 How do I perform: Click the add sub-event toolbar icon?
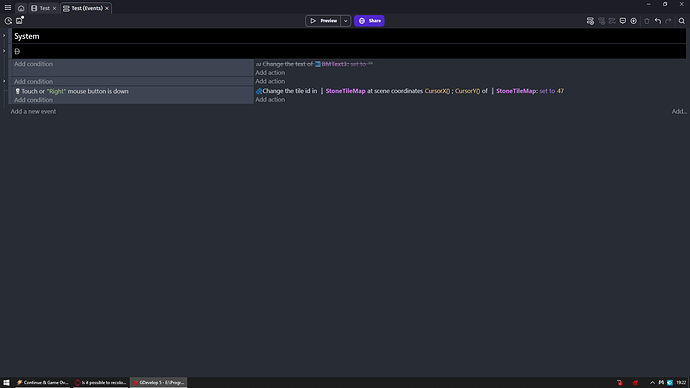pos(601,21)
